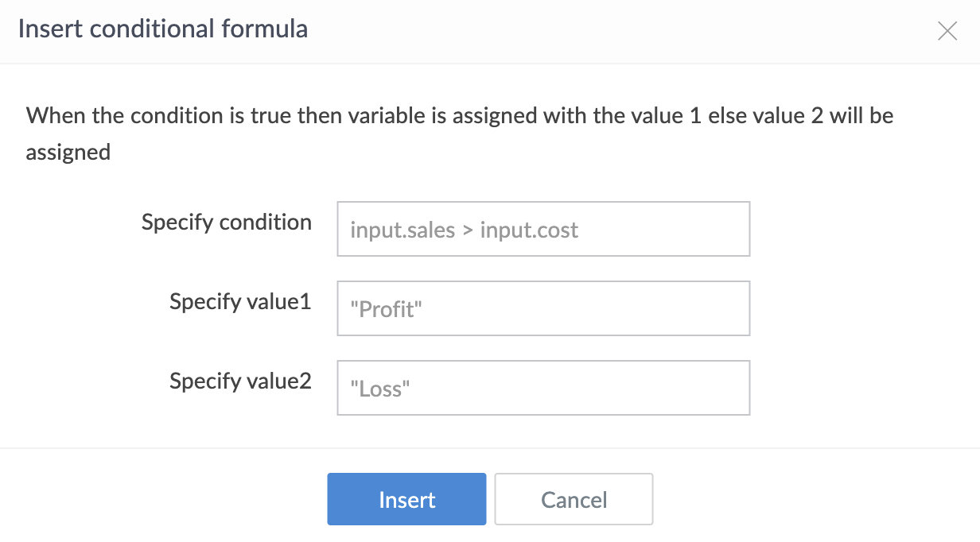Close the Insert conditional formula dialog
Viewport: 980px width, 542px height.
click(947, 31)
